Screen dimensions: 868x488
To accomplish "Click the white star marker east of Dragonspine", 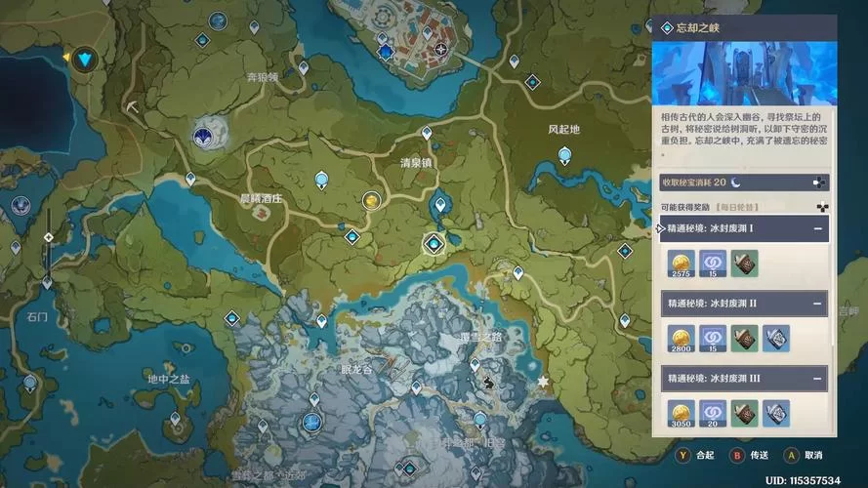I will (543, 382).
